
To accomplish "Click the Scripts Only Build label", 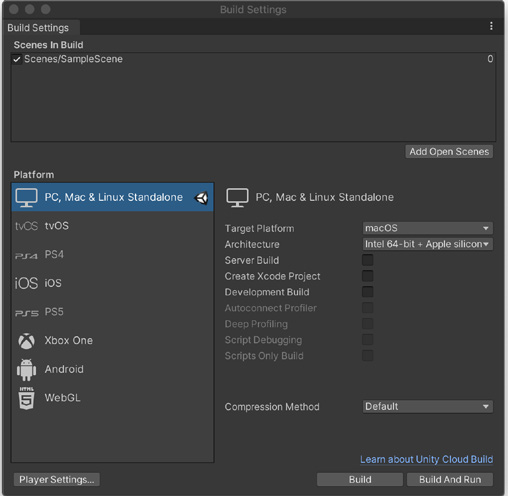I will click(264, 356).
